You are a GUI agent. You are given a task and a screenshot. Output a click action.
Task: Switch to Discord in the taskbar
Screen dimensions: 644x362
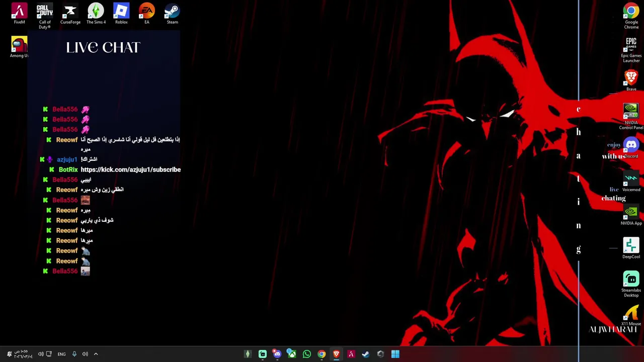(x=277, y=354)
